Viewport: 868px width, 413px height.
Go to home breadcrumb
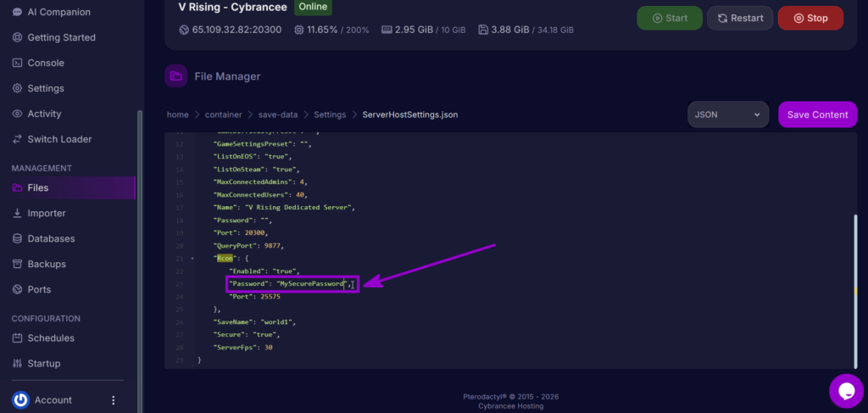pyautogui.click(x=178, y=114)
